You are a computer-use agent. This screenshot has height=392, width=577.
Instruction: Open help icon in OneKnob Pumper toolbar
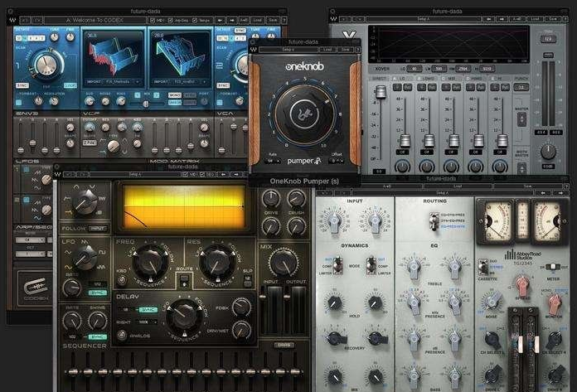[357, 49]
